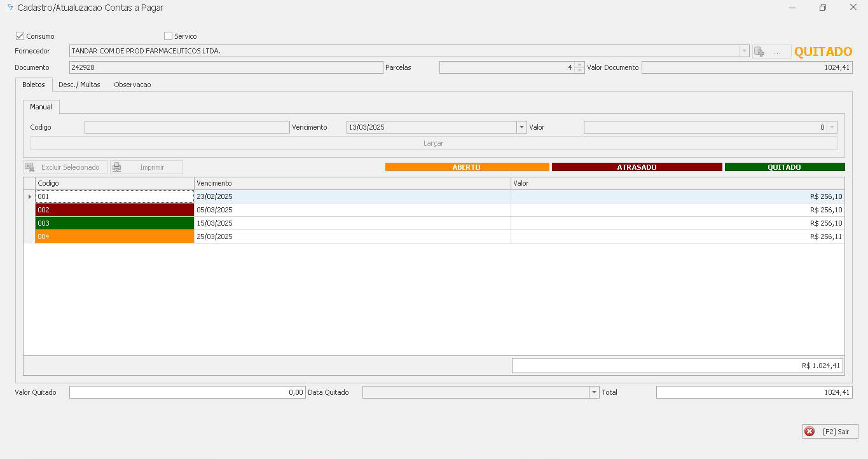Click the date 25/03/2025 in the grid
This screenshot has width=868, height=459.
(x=215, y=236)
